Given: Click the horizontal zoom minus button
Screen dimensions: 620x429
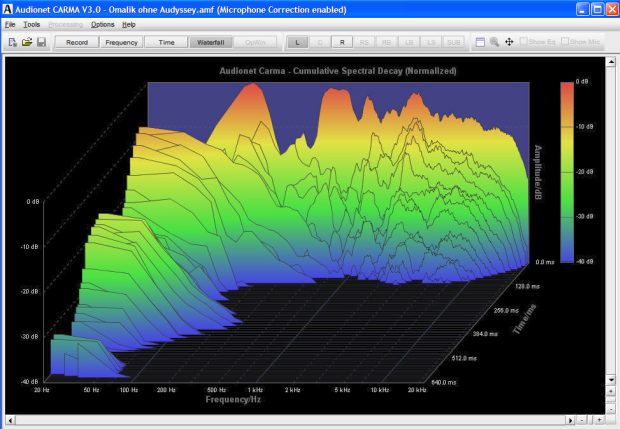Looking at the screenshot, I should pos(582,420).
